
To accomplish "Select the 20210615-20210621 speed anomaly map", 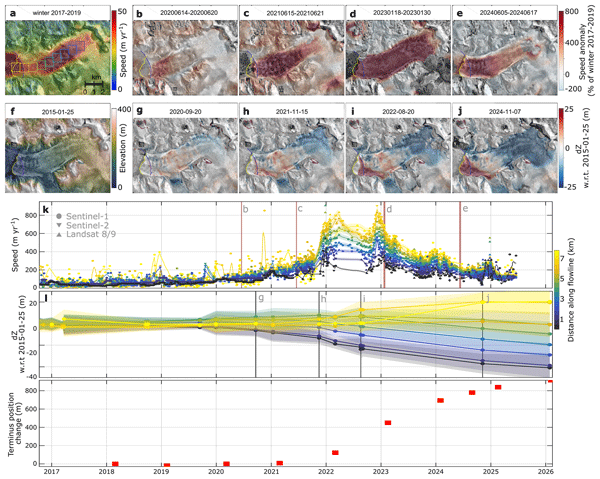I will [292, 51].
